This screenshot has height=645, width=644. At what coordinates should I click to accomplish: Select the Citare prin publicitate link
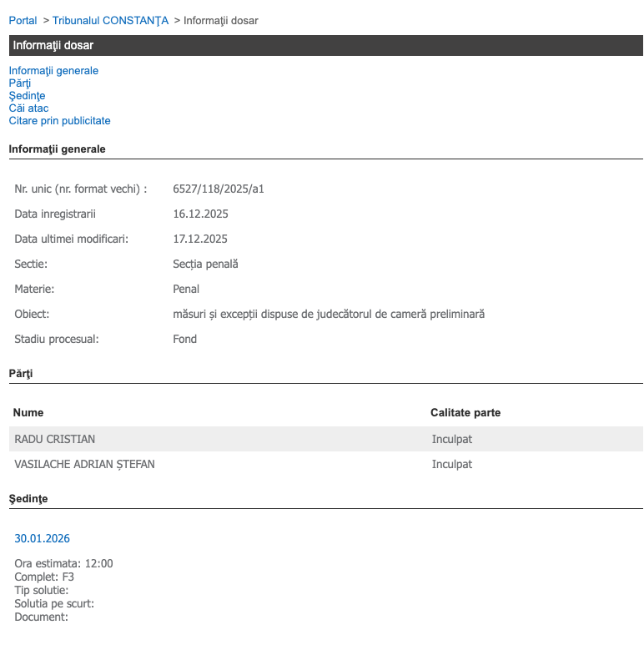click(x=59, y=121)
